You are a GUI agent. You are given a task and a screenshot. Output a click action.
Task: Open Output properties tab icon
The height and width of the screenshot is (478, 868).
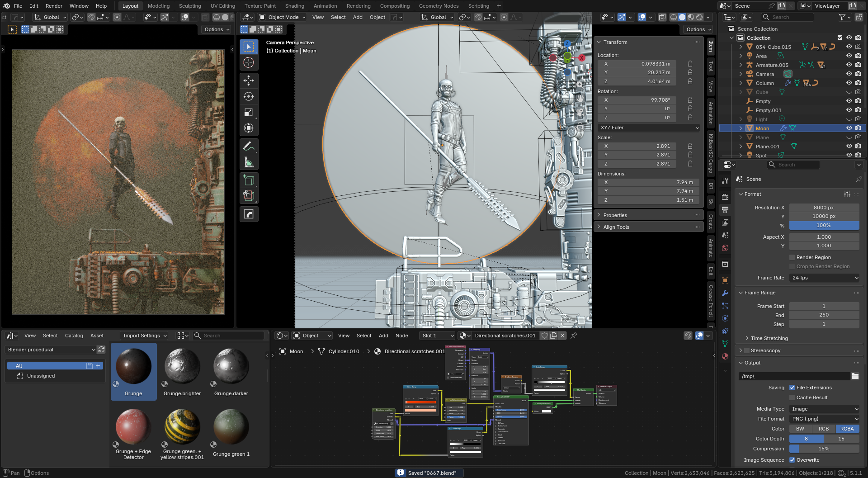(x=725, y=209)
